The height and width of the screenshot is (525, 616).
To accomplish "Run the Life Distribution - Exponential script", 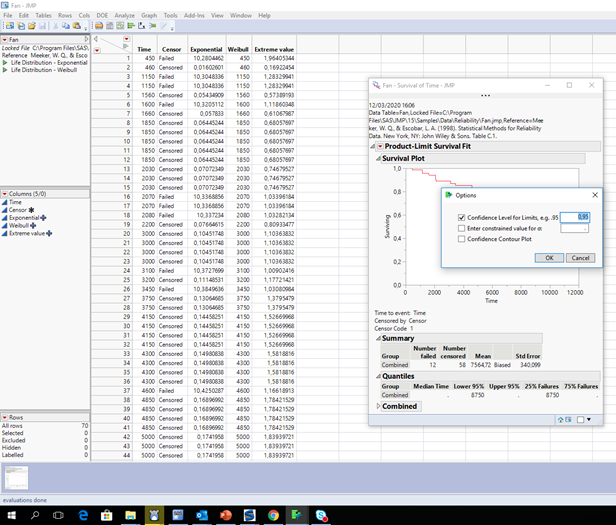I will 5,62.
